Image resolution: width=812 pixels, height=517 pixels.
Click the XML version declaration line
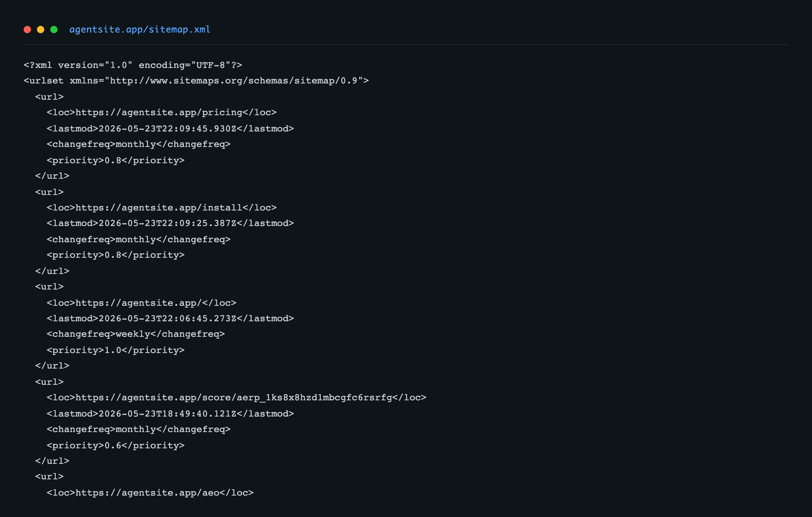pyautogui.click(x=133, y=65)
